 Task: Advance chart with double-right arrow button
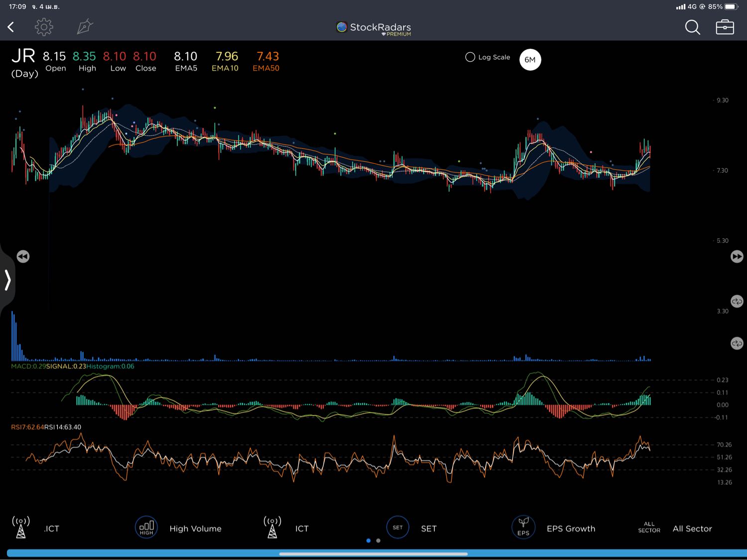coord(737,256)
